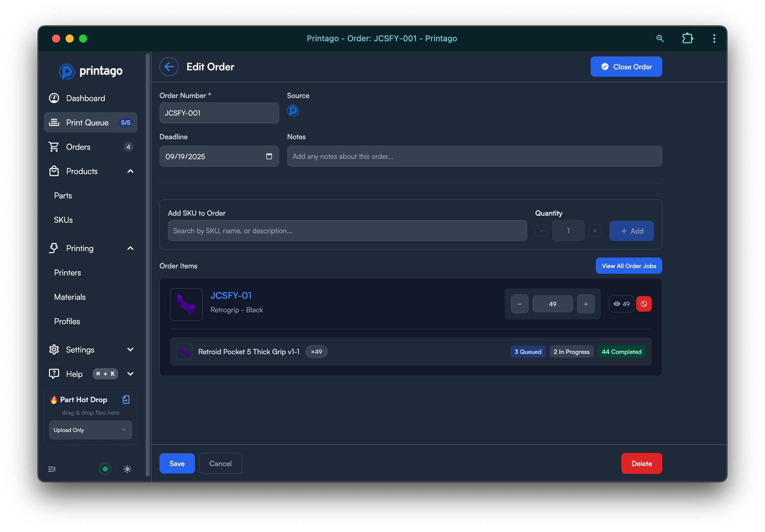765x532 pixels.
Task: Go to Orders in the sidebar
Action: coord(78,147)
